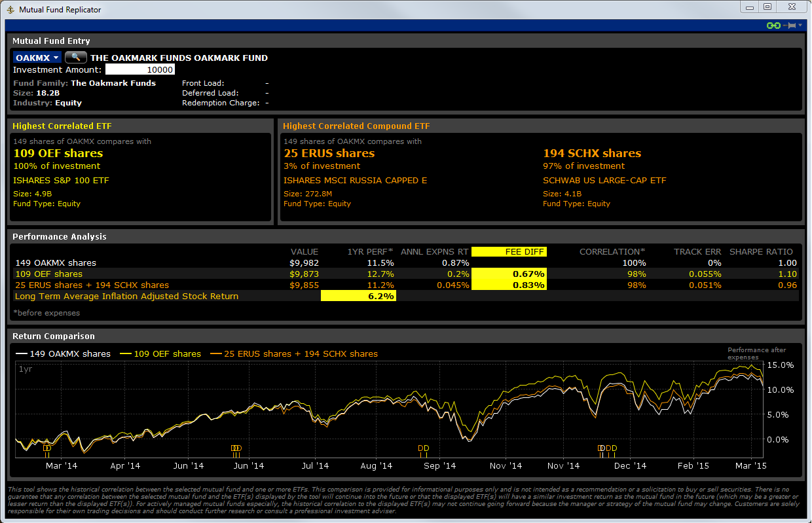Click the Mutual Fund Replicator title bar icon
This screenshot has width=812, height=523.
[x=11, y=9]
